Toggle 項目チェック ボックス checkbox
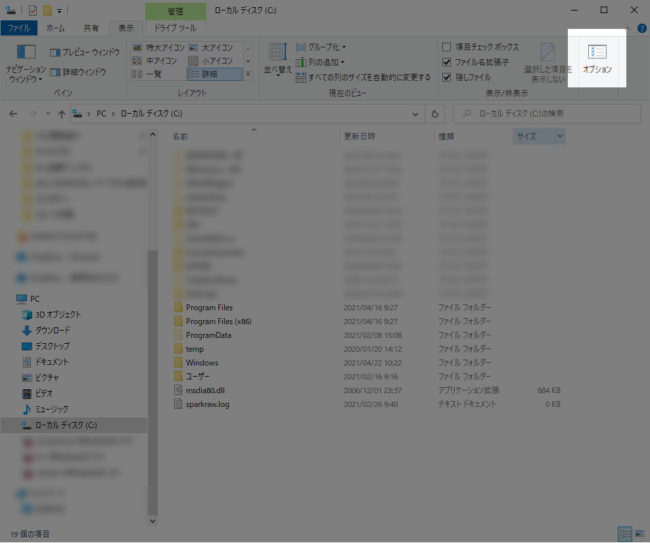 pos(446,47)
